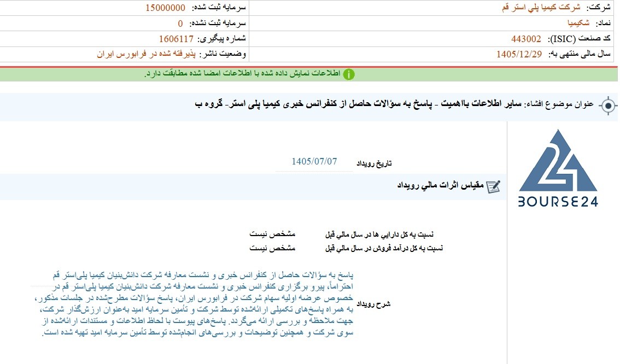Click the label نسبت به کل درآمد فروش در سال مالی قبل
620x364 pixels.
(384, 248)
